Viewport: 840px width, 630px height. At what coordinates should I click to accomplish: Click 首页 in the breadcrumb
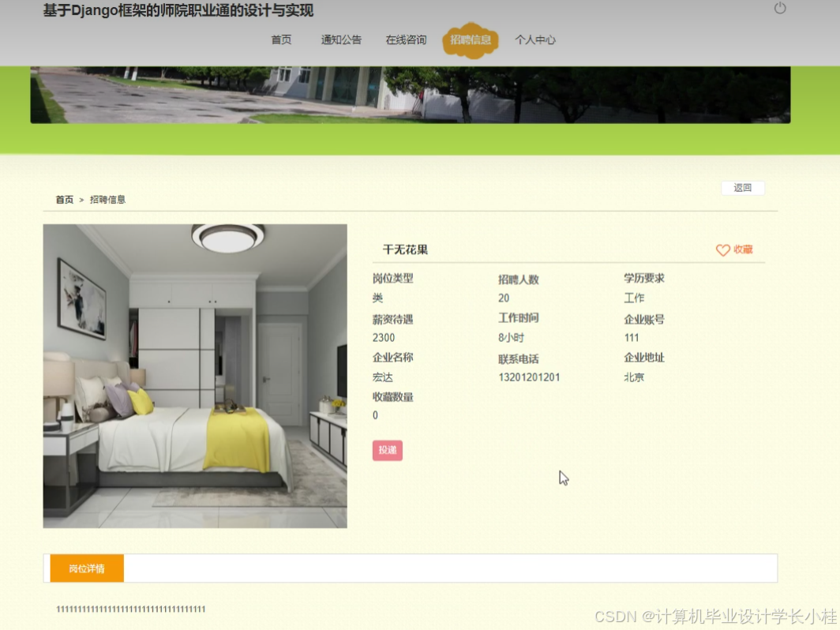pos(64,199)
